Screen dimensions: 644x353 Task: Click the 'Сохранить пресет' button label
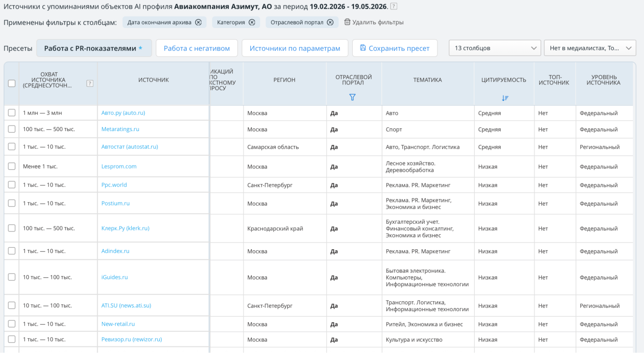(399, 48)
